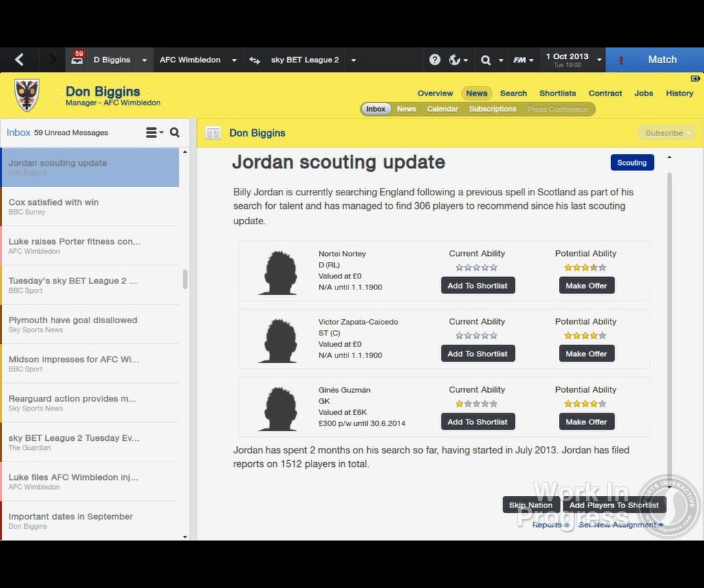
Task: Open the Subscribe dropdown
Action: [666, 133]
